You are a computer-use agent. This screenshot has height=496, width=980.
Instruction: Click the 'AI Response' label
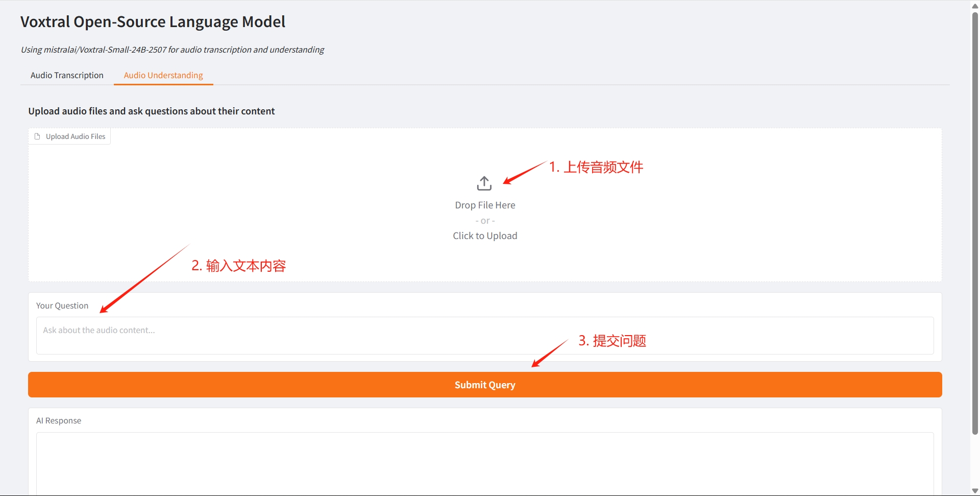[59, 420]
